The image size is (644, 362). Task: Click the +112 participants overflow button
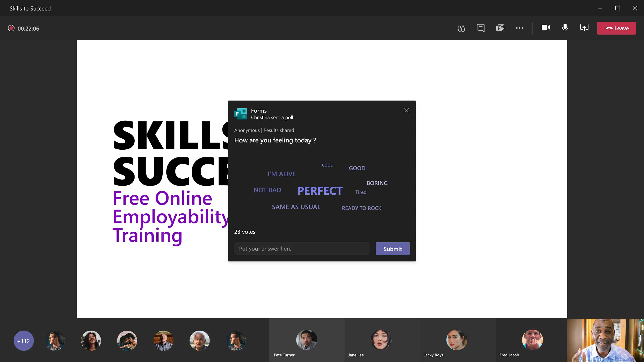click(x=23, y=341)
